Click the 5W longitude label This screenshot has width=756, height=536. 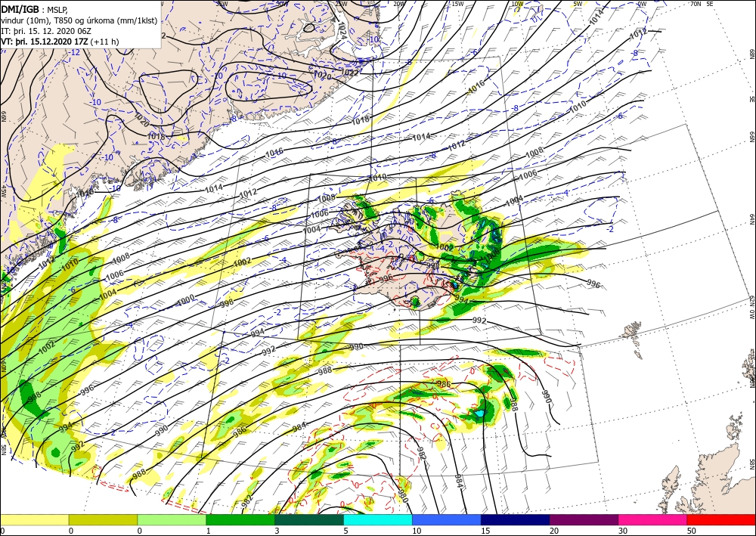tap(578, 4)
